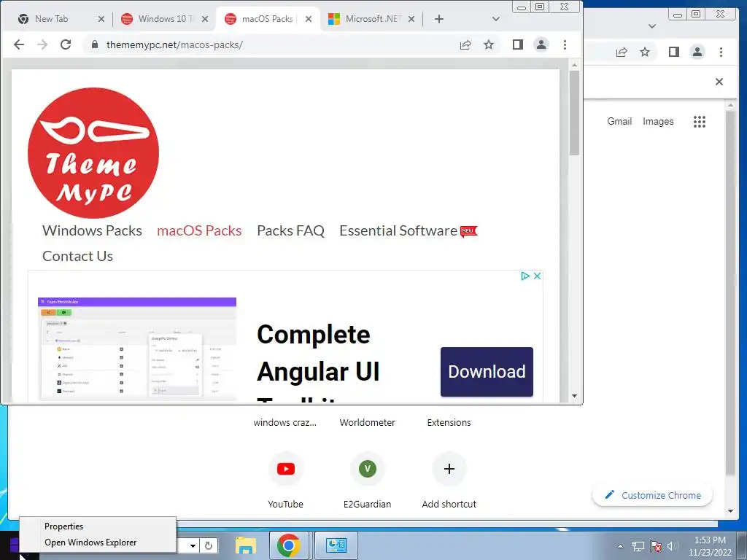Open Images in the back Chrome window

tap(658, 122)
